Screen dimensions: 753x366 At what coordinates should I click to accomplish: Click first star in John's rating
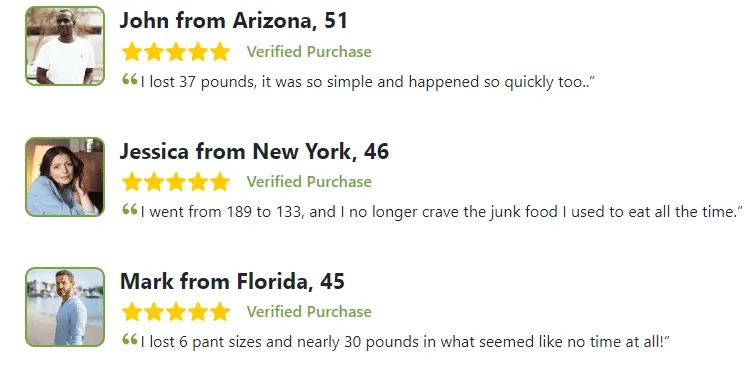pyautogui.click(x=131, y=52)
